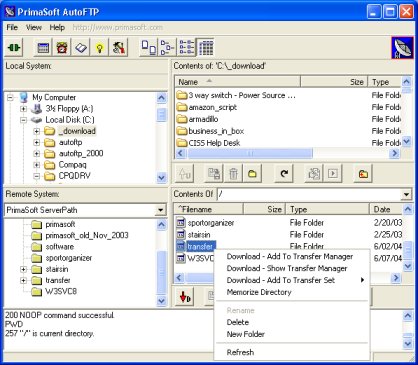The width and height of the screenshot is (418, 365).
Task: Sort local list by Name column header
Action: coord(238,82)
